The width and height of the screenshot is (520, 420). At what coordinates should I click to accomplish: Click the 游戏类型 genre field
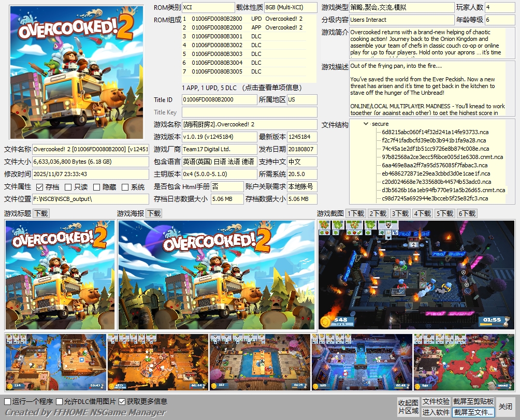click(x=401, y=7)
